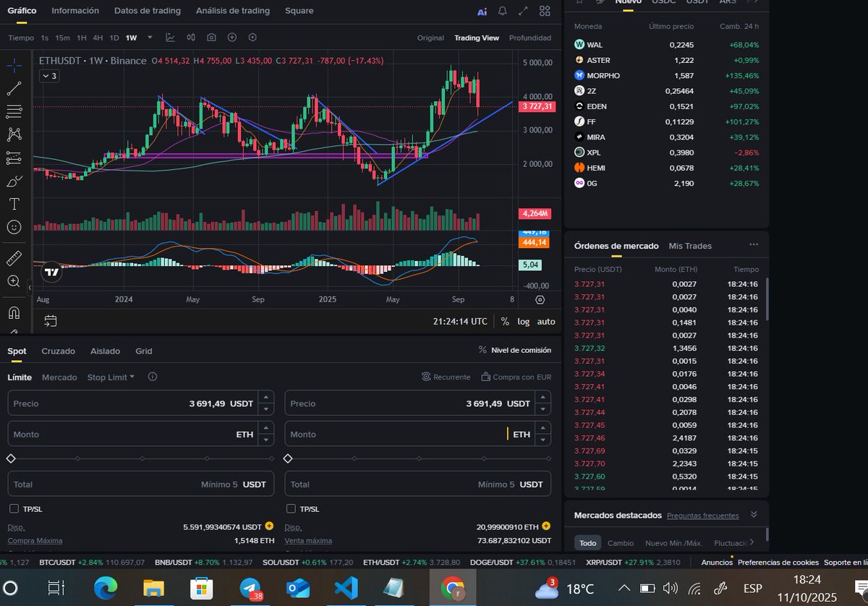This screenshot has height=606, width=868.
Task: Select Mercado order type
Action: tap(59, 377)
